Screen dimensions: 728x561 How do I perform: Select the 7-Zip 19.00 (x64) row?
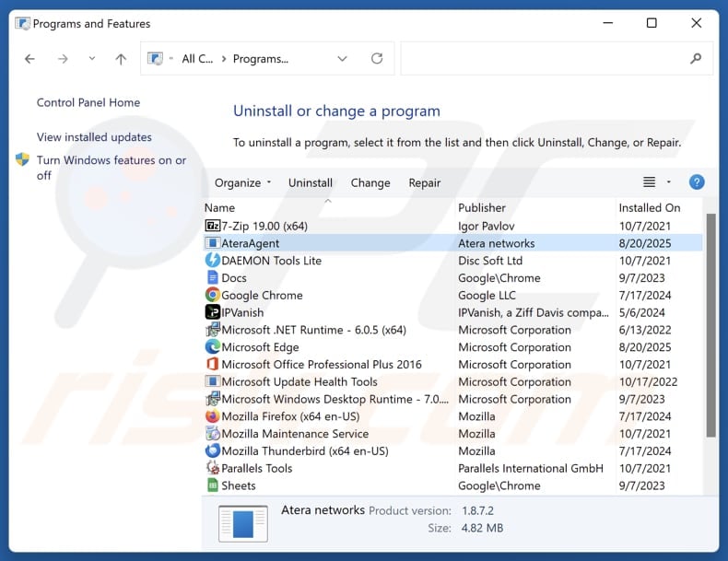coord(452,226)
